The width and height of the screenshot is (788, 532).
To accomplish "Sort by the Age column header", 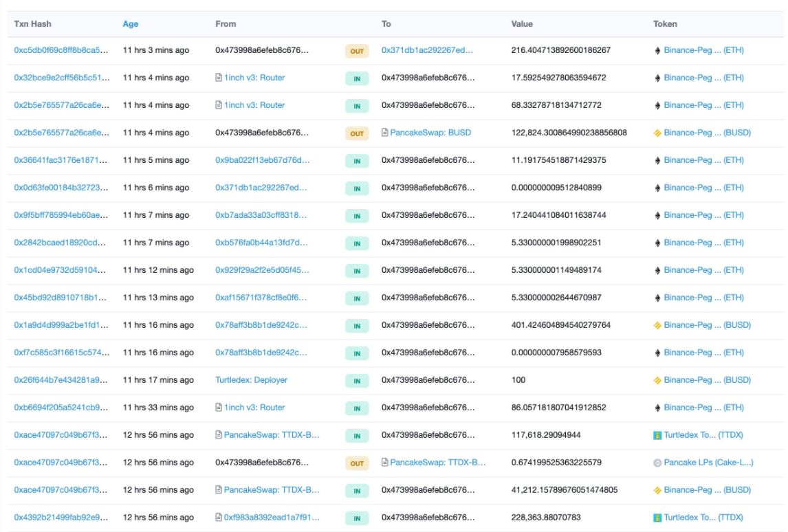I will 131,23.
